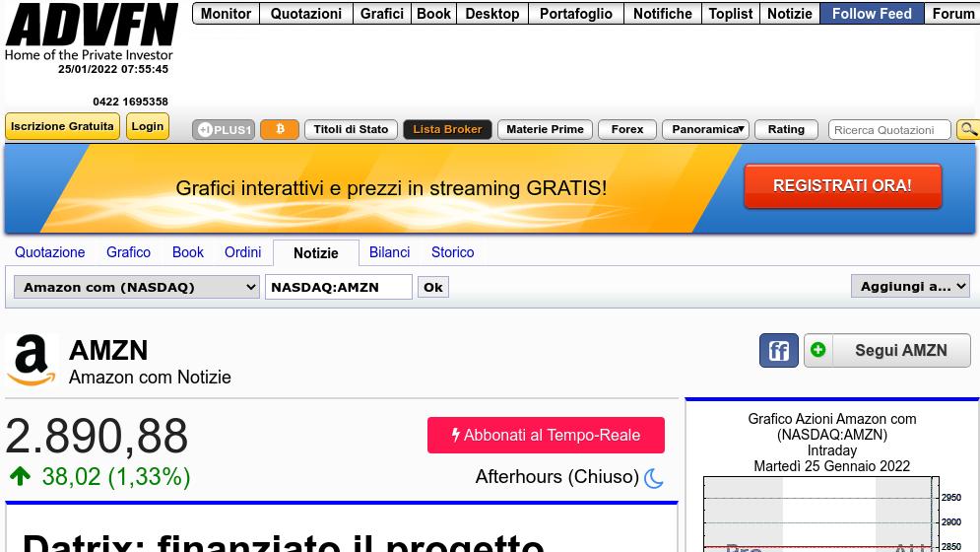Viewport: 980px width, 552px height.
Task: Click Iscrizione Gratuita button
Action: [62, 126]
